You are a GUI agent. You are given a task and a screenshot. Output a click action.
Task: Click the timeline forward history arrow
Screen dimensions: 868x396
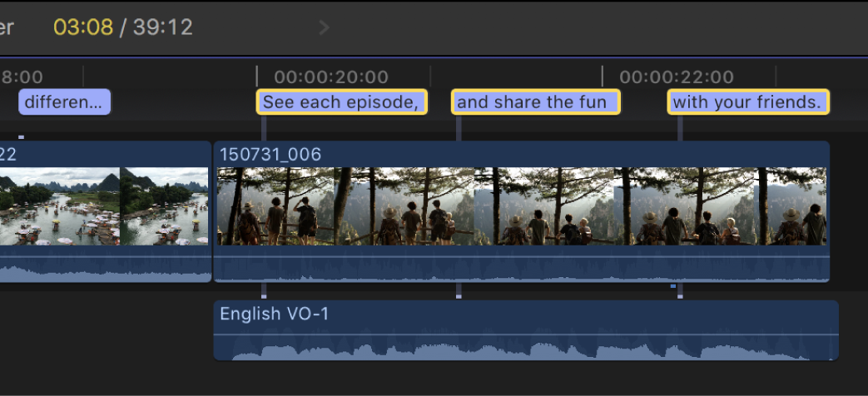point(325,27)
